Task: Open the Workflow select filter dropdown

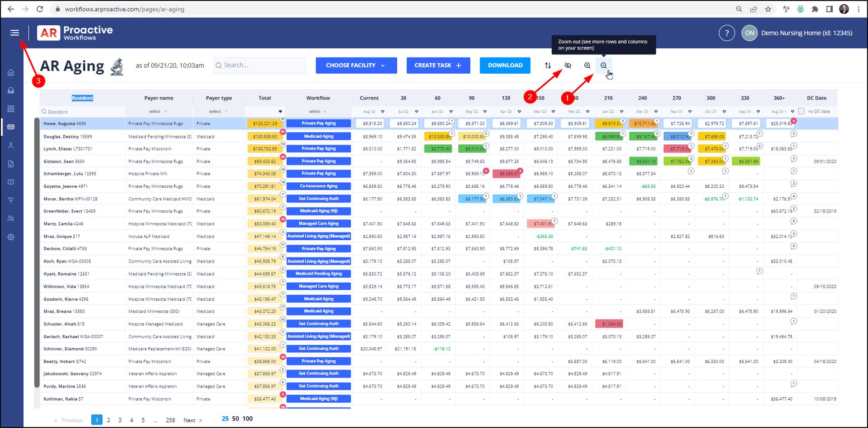Action: click(317, 112)
